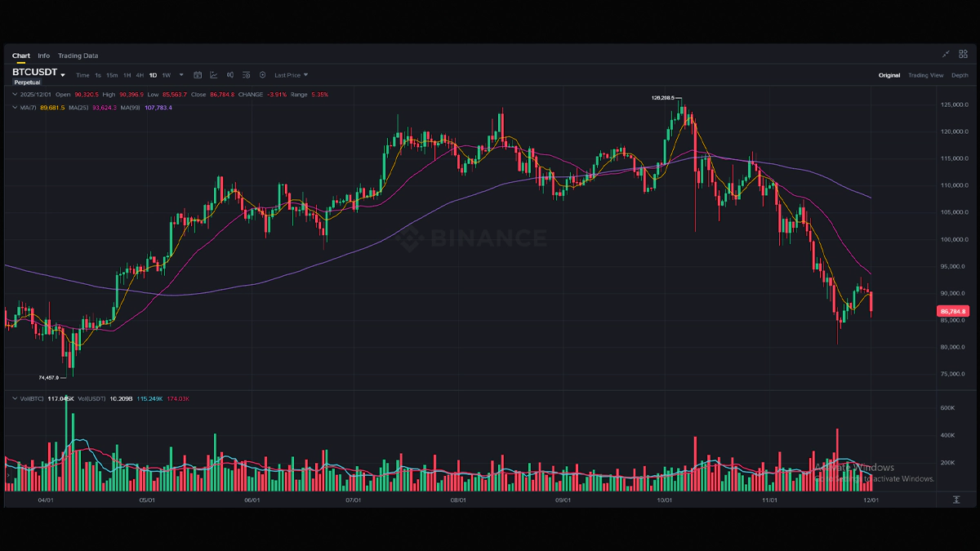Show the Depth chart view
Image resolution: width=980 pixels, height=551 pixels.
(960, 75)
